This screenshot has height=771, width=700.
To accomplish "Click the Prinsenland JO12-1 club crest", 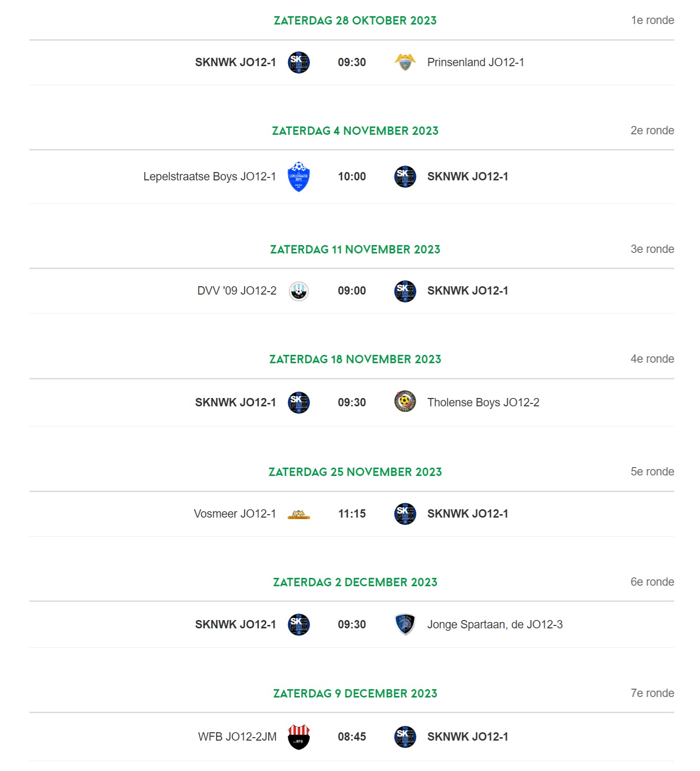I will (x=405, y=62).
